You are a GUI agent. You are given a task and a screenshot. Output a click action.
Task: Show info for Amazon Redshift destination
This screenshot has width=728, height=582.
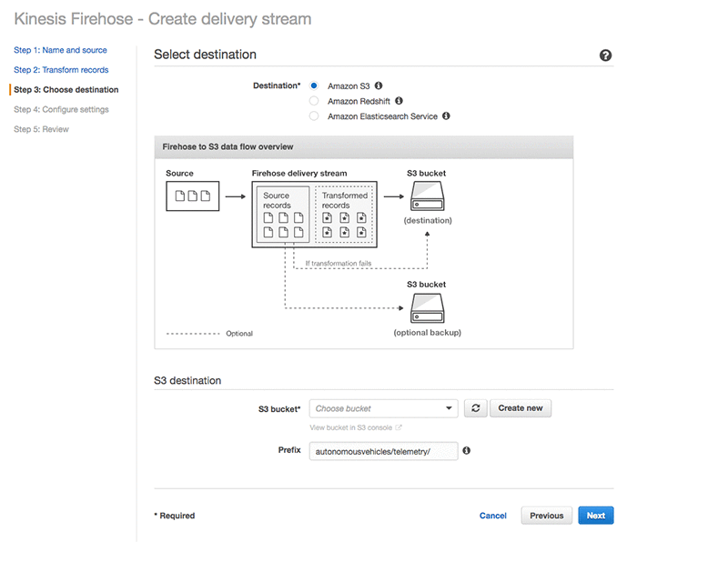[x=399, y=101]
